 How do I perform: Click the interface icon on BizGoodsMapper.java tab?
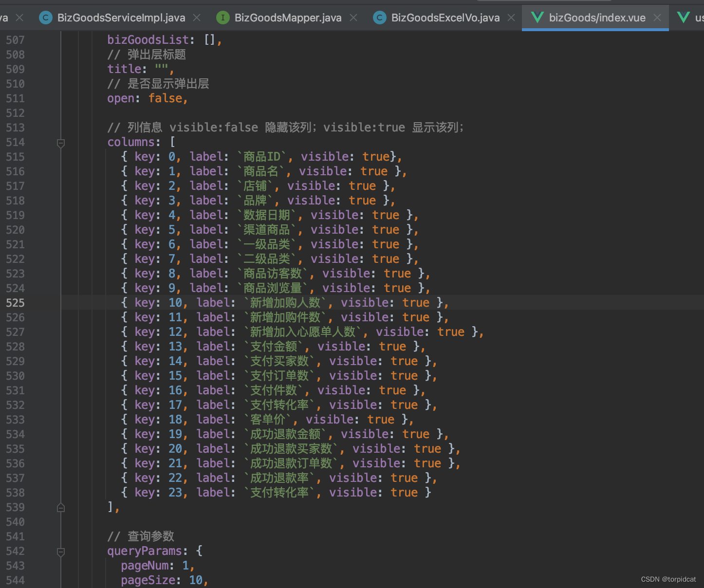222,18
